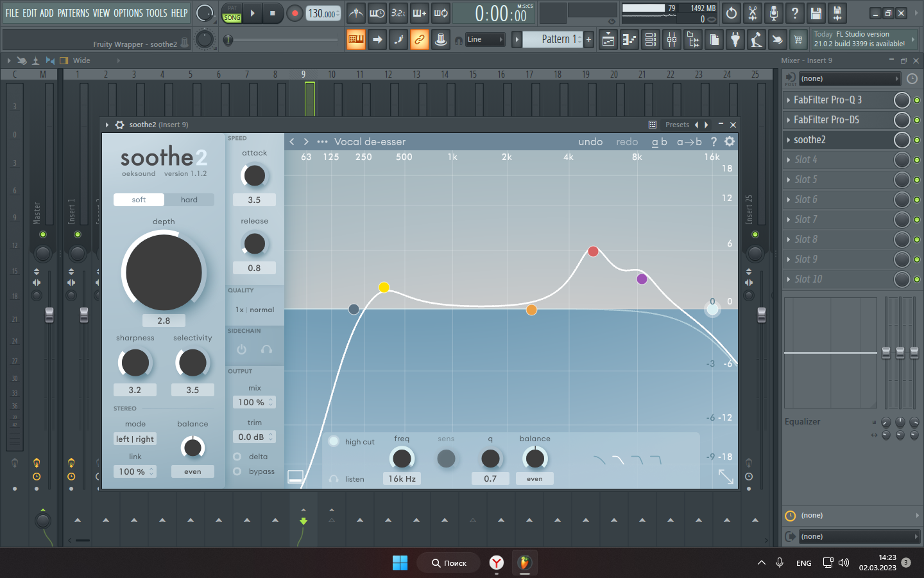Click the soothe2 depth knob
This screenshot has width=924, height=578.
[x=164, y=272]
